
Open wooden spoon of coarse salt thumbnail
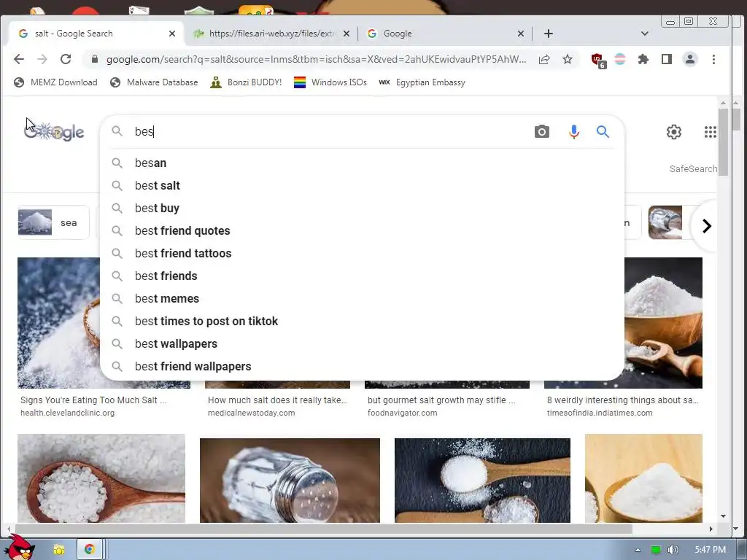pyautogui.click(x=101, y=478)
